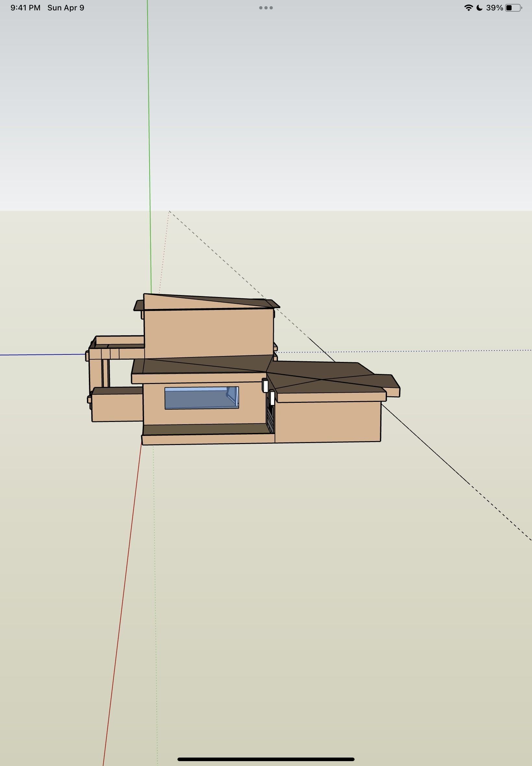The image size is (532, 766).
Task: Tap the Sun Apr 9 date
Action: tap(66, 8)
